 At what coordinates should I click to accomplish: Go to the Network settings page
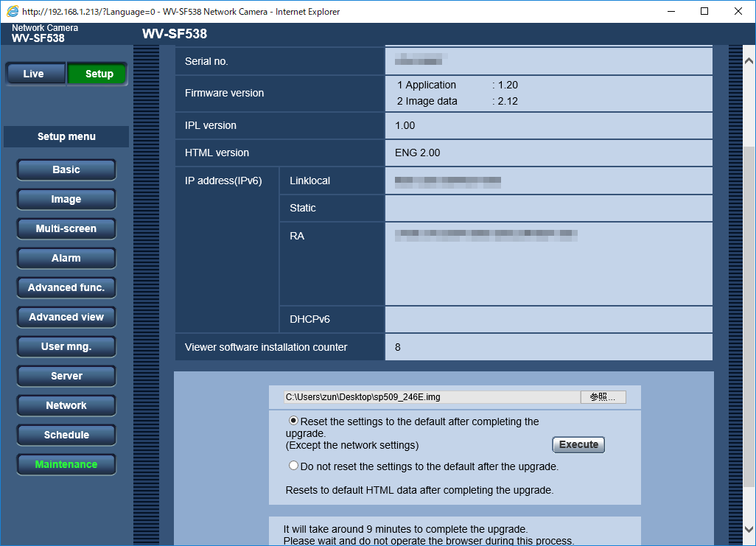(66, 405)
